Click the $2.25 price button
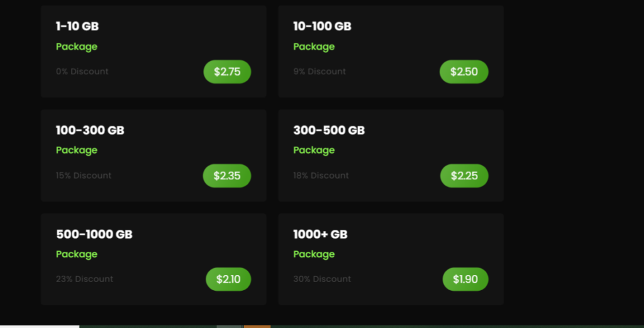The height and width of the screenshot is (328, 644). [465, 176]
